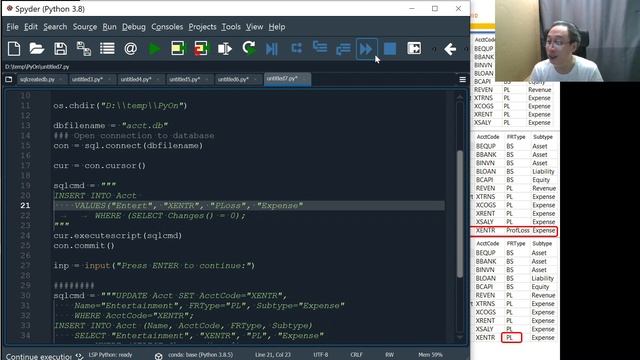Click the editor vertical scrollbar thumb
This screenshot has height=360, width=640.
coord(460,214)
